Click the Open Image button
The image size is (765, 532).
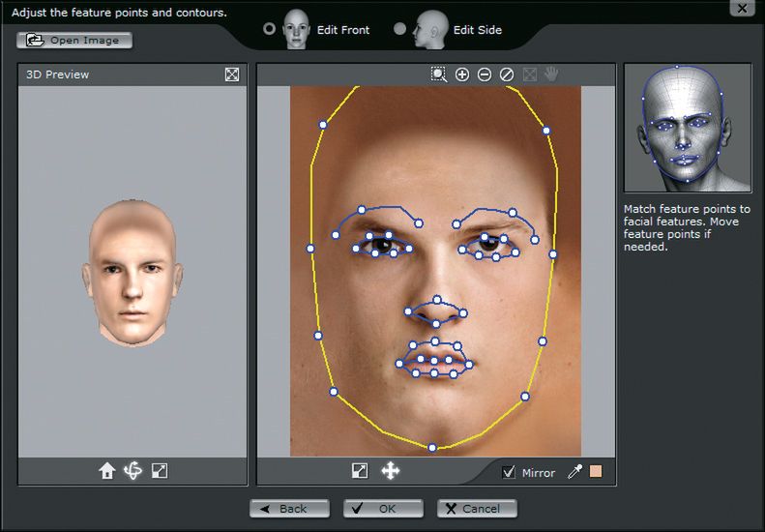(74, 41)
